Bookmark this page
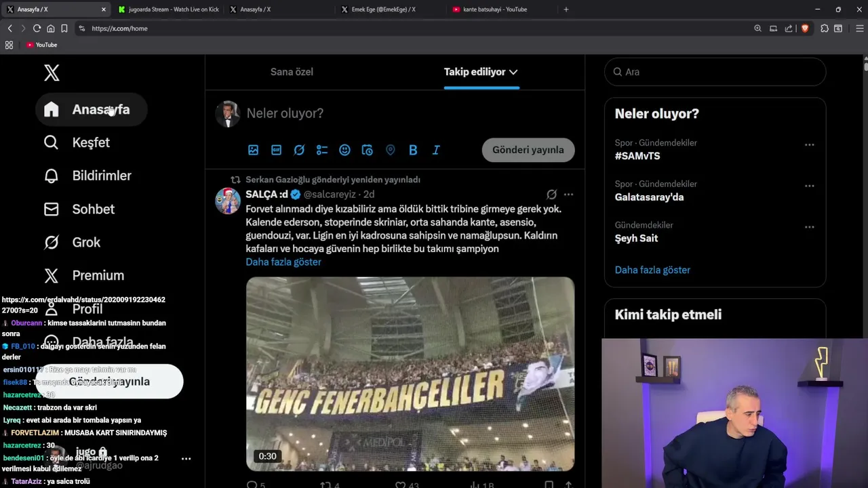Viewport: 868px width, 488px height. click(64, 28)
